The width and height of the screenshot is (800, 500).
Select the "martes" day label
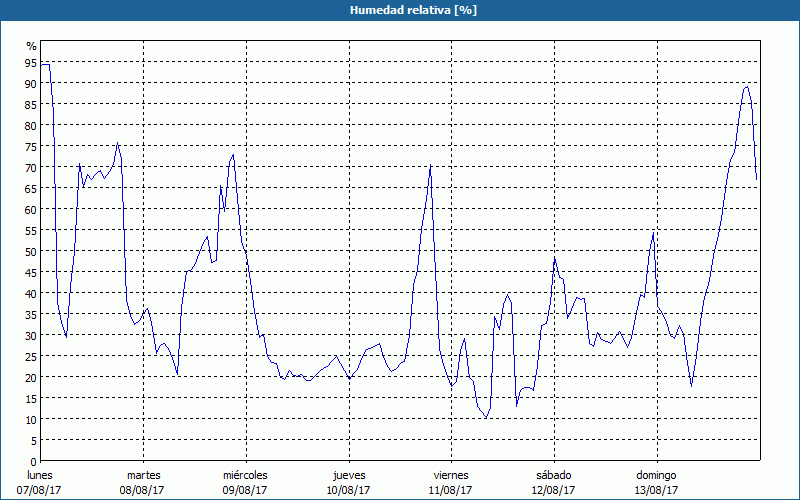[143, 475]
